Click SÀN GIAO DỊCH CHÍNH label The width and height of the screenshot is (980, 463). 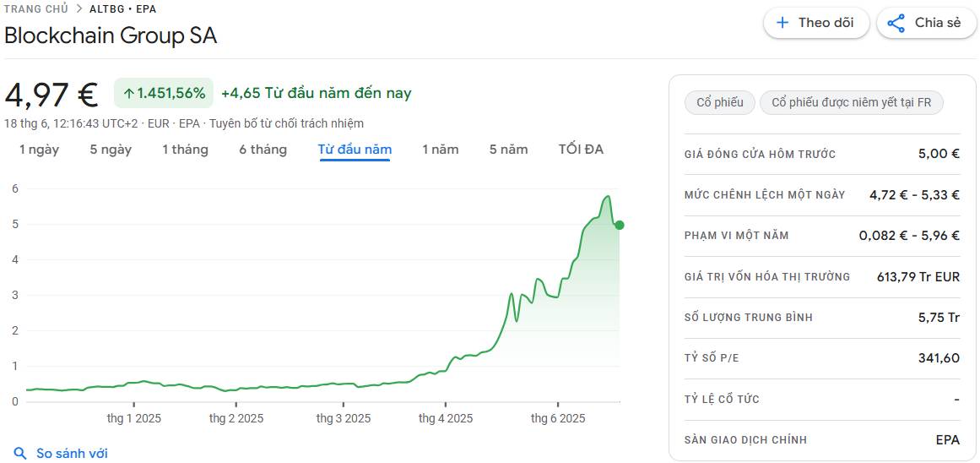point(745,440)
